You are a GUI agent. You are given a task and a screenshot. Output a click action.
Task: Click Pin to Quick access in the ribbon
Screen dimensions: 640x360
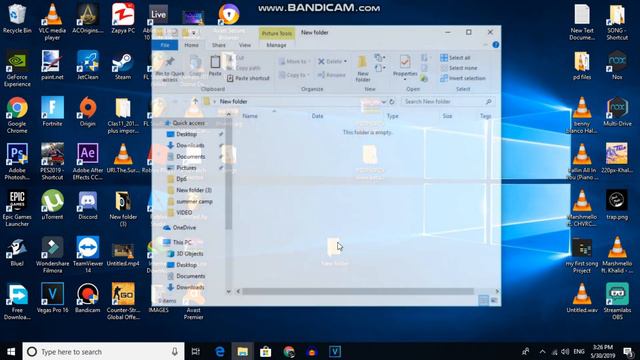click(x=170, y=69)
